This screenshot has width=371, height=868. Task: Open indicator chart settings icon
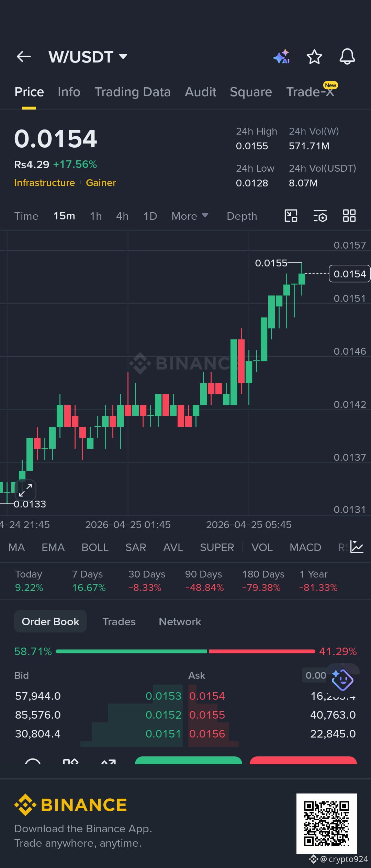[357, 547]
